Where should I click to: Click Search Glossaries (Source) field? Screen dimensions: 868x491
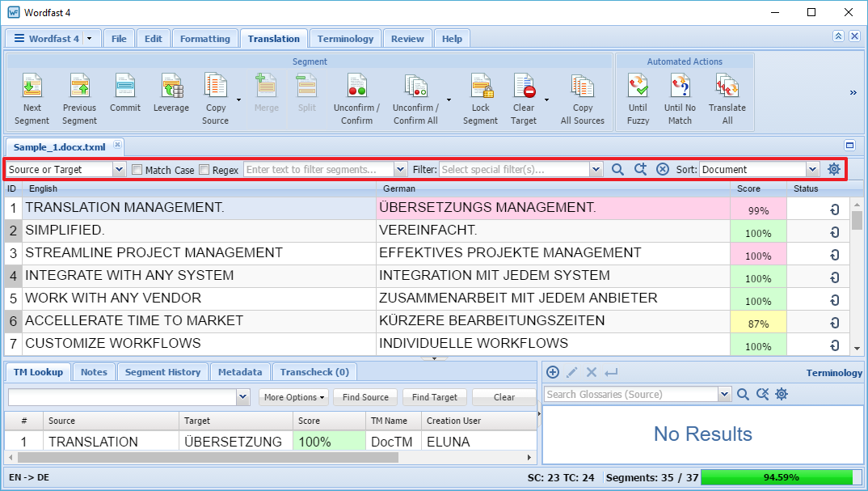(631, 395)
